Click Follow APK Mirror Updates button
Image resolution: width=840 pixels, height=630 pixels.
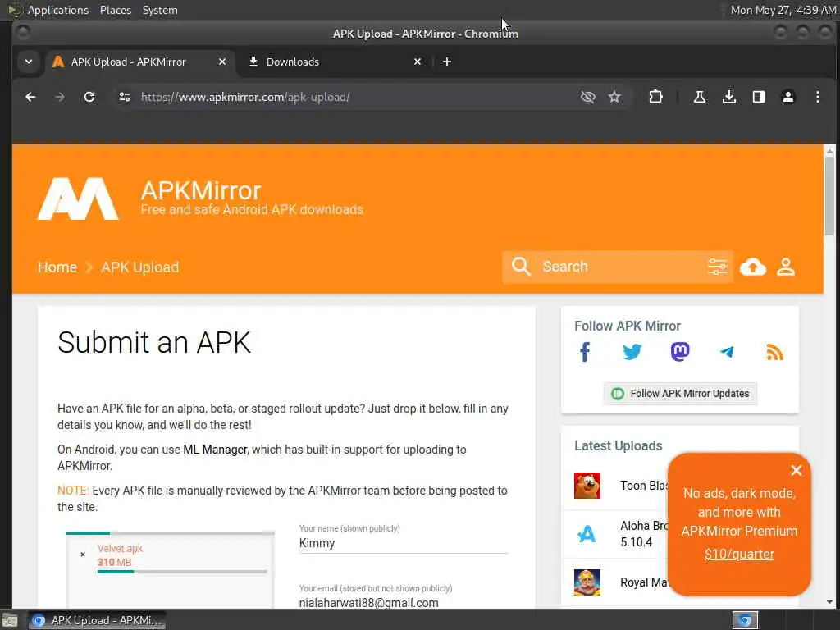tap(680, 394)
